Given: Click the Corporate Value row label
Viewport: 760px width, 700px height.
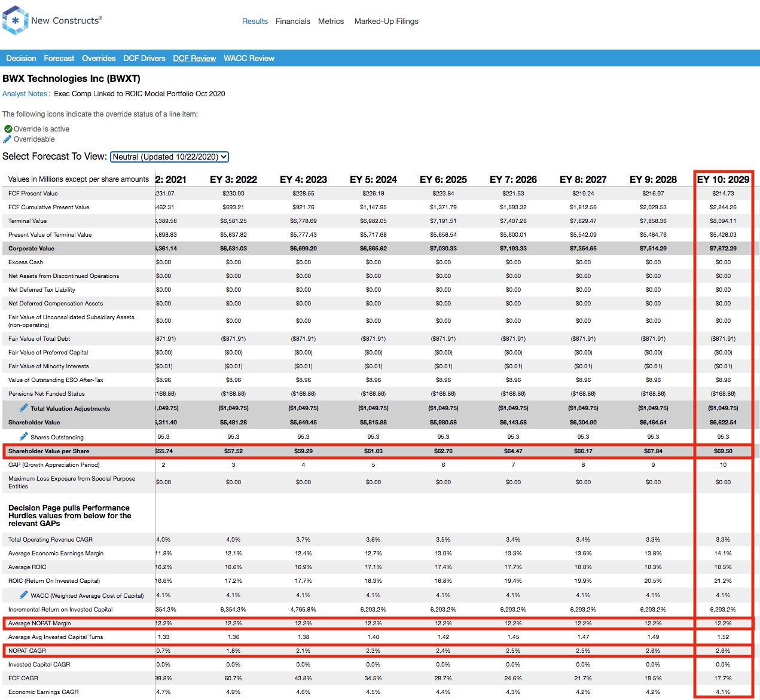Looking at the screenshot, I should point(31,249).
